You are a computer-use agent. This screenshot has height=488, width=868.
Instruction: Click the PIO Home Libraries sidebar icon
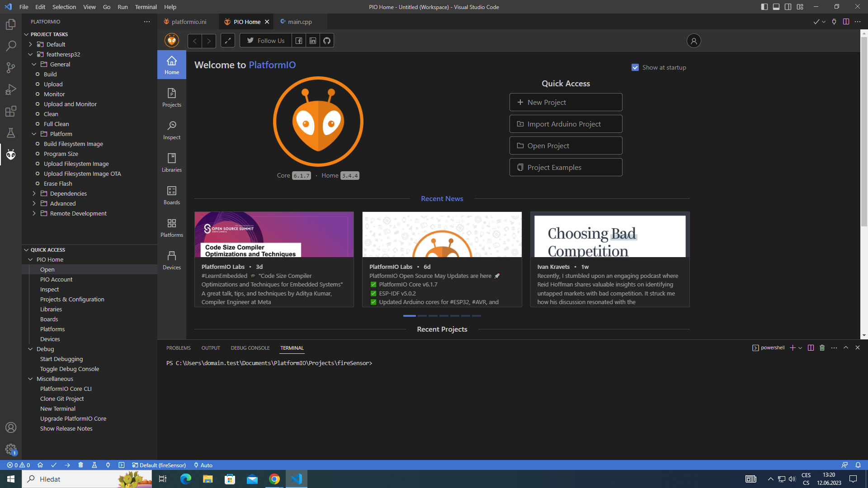click(x=172, y=163)
